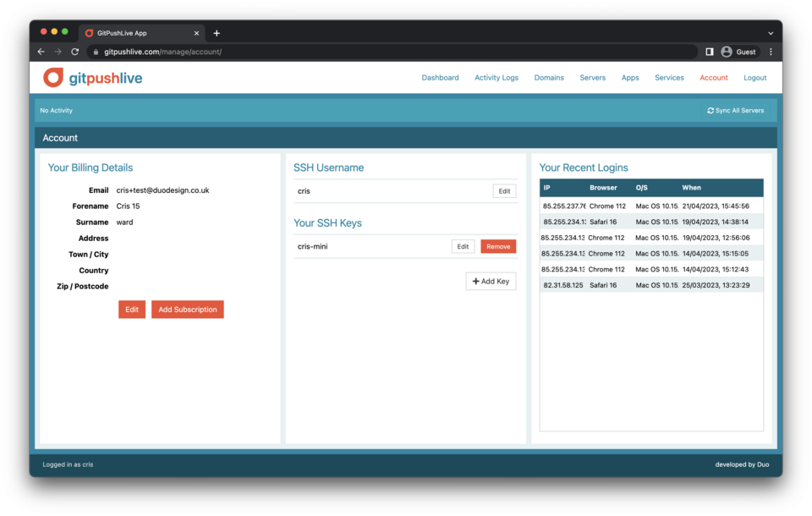Select the login row dated 19/04/2023, 12:56:06
This screenshot has width=812, height=516.
tap(651, 238)
